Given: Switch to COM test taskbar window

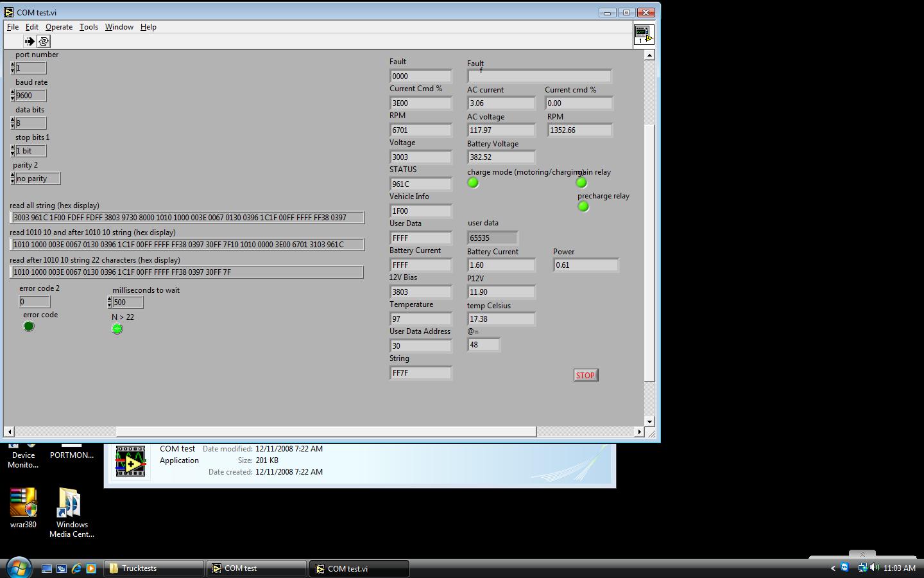Looking at the screenshot, I should tap(257, 568).
